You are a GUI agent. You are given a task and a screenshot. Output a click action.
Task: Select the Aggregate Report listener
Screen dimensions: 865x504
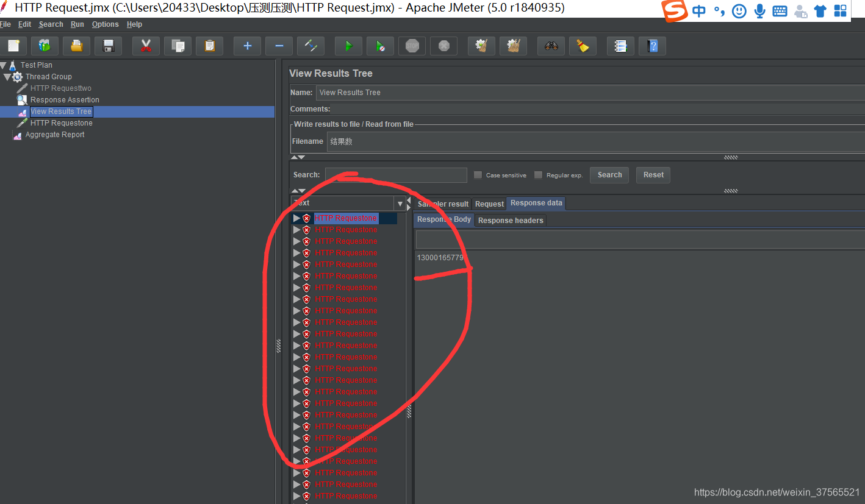(54, 135)
